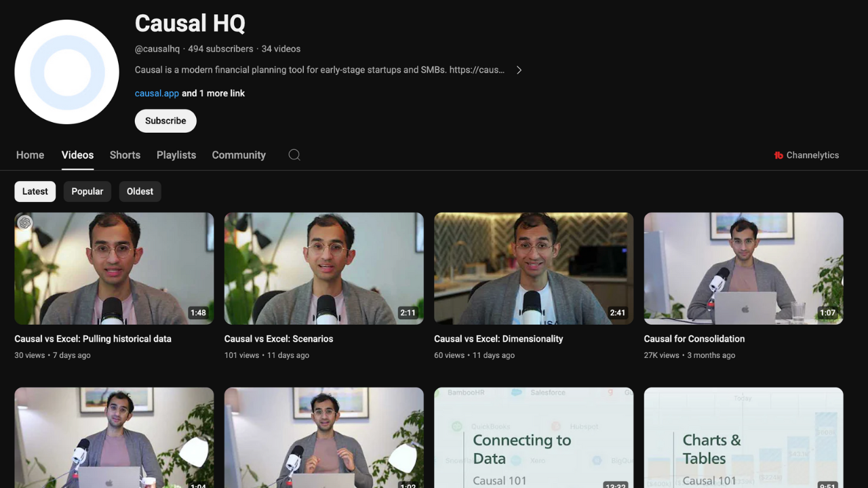Click the 'Causal HQ' channel name heading

point(190,23)
